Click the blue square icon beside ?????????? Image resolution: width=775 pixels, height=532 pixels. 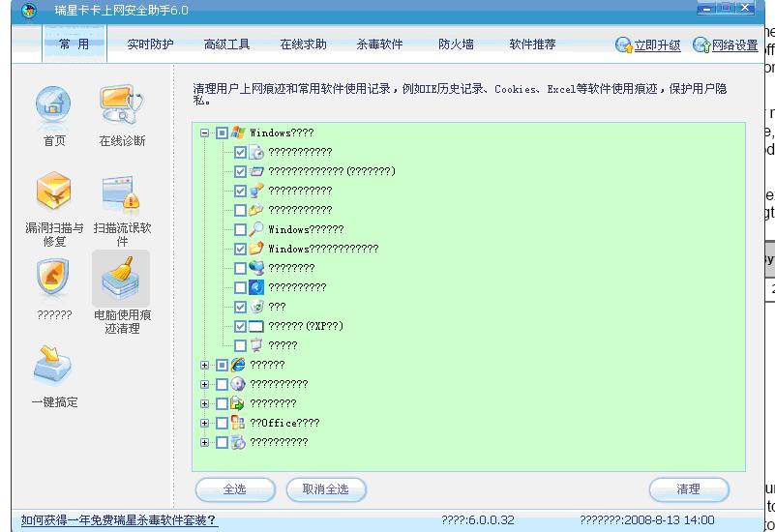point(256,287)
